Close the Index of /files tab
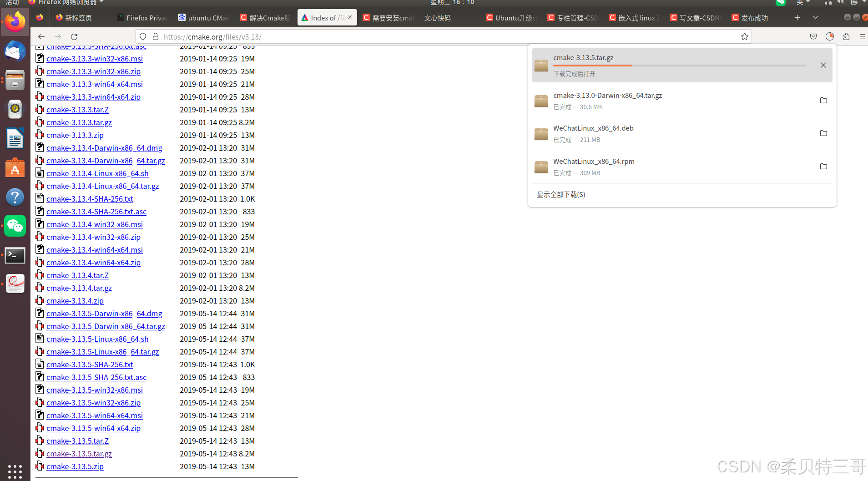Screen dimensions: 868x481 click(350, 18)
